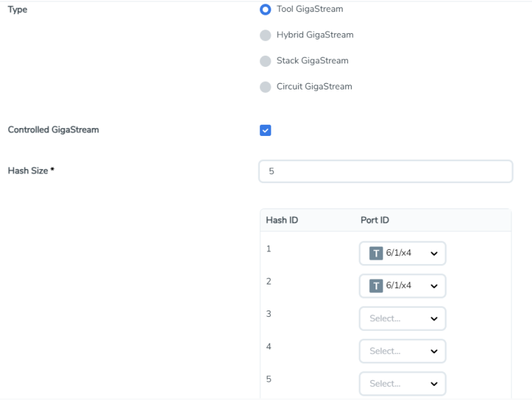Select Stack GigaStream as the type
Image resolution: width=532 pixels, height=400 pixels.
(266, 61)
